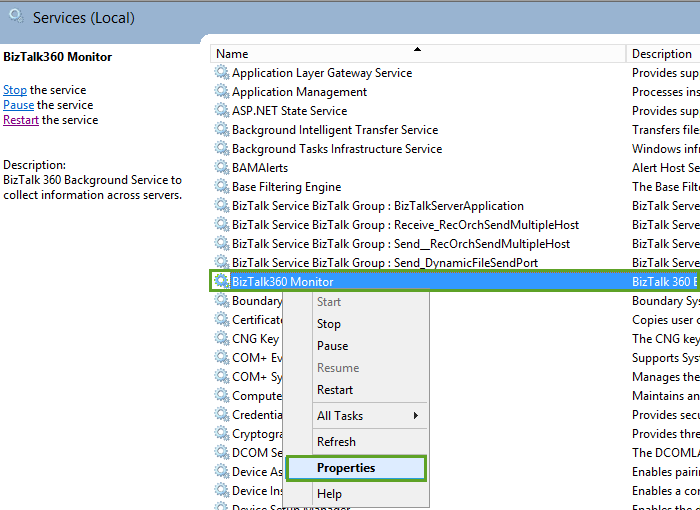Click the Description column header
This screenshot has height=510, width=700.
point(661,54)
